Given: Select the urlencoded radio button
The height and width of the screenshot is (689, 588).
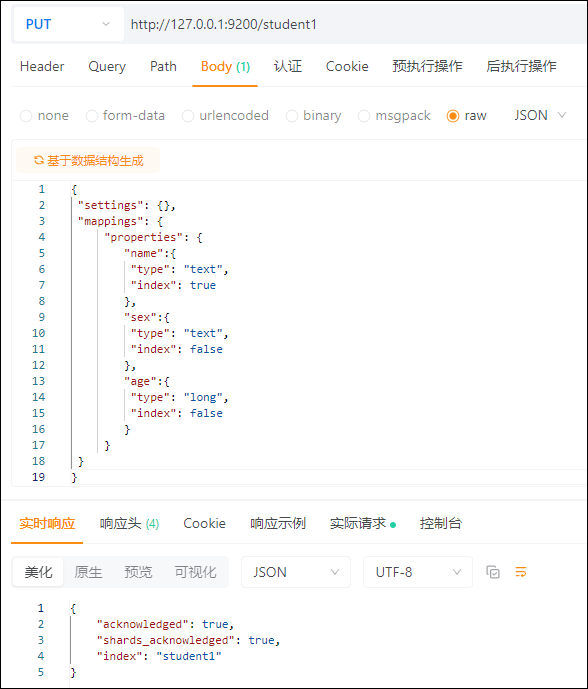Looking at the screenshot, I should point(188,116).
